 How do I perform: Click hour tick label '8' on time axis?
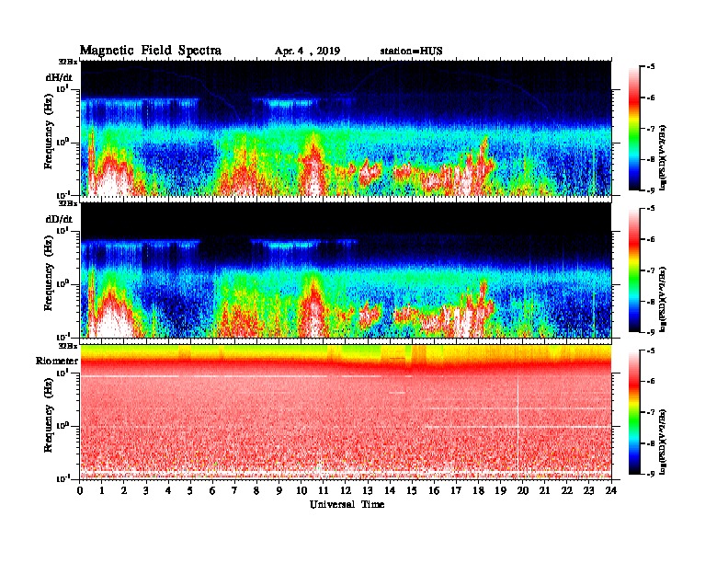[x=257, y=491]
